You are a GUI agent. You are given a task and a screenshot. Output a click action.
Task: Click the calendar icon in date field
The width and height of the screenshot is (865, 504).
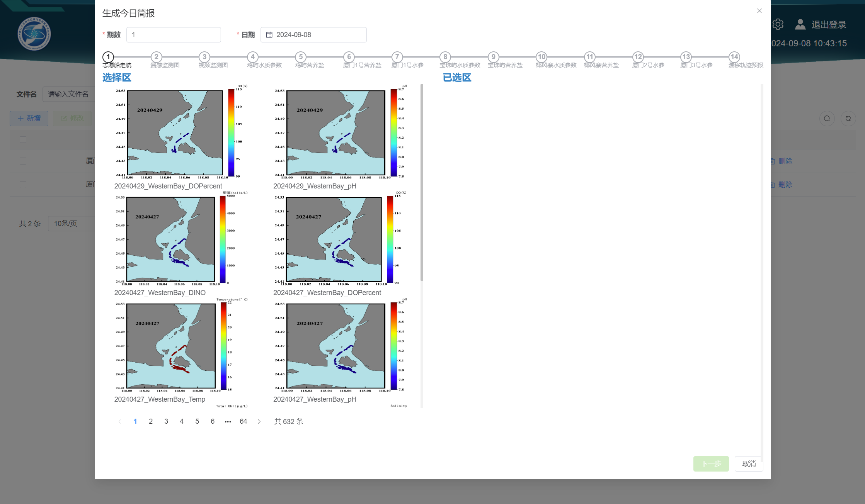pos(269,35)
